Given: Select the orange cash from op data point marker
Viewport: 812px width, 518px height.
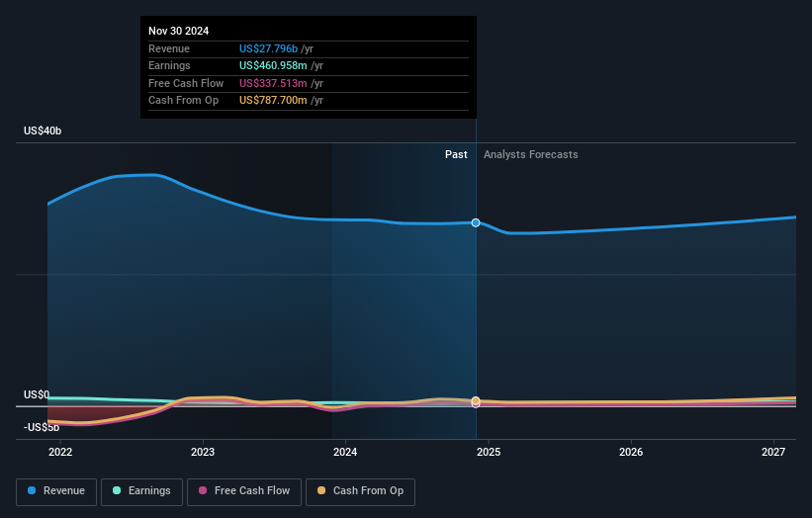Looking at the screenshot, I should point(476,400).
